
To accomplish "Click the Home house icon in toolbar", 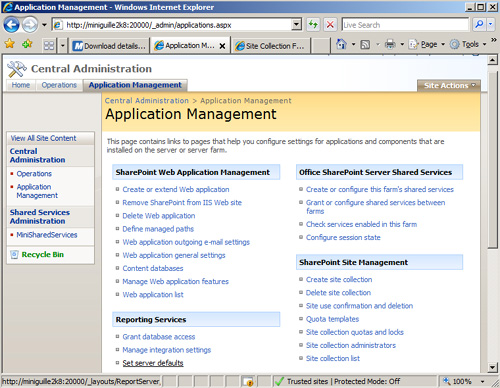I will pyautogui.click(x=341, y=44).
